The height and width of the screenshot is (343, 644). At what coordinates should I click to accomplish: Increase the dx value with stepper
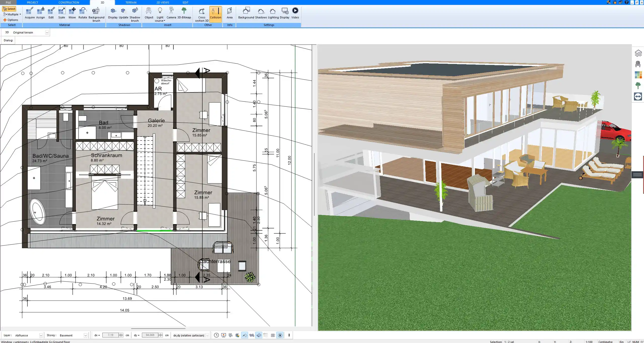(x=121, y=334)
